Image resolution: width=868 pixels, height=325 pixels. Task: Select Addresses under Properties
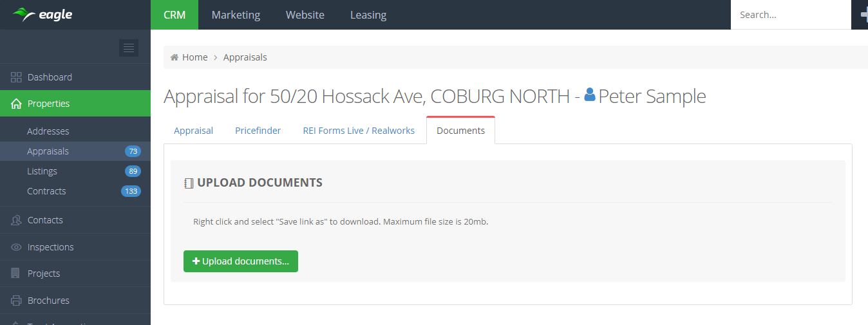[48, 131]
